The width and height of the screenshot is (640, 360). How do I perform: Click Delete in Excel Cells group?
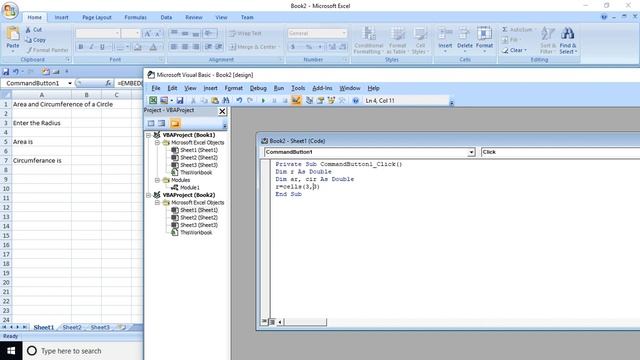pyautogui.click(x=464, y=40)
